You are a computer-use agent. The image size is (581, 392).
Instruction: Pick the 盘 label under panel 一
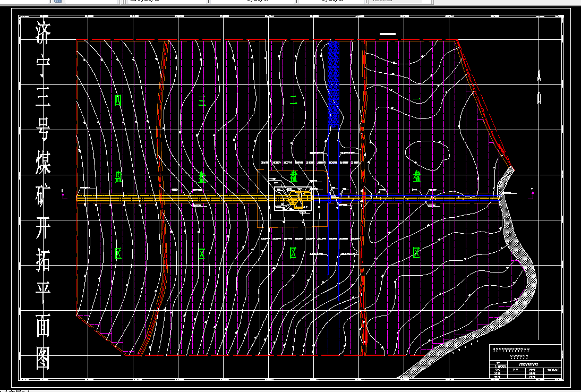click(417, 176)
